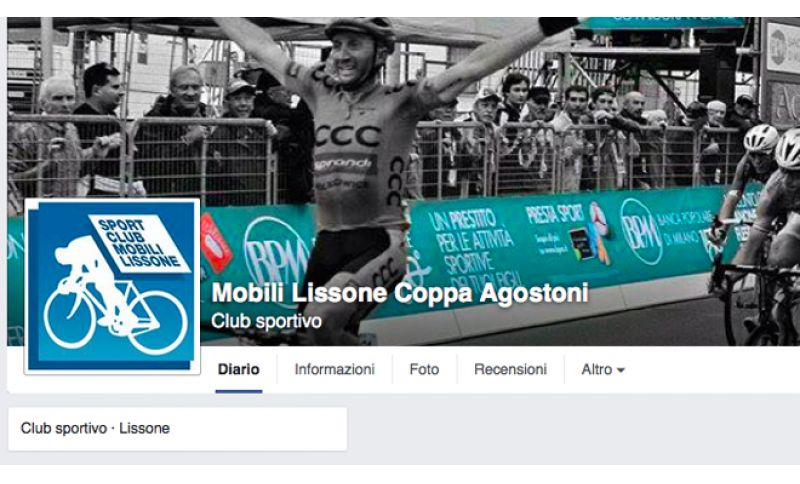Open the Mobili Lissone Coppa Agostoni page title
Screen dimensions: 800x484
(400, 293)
